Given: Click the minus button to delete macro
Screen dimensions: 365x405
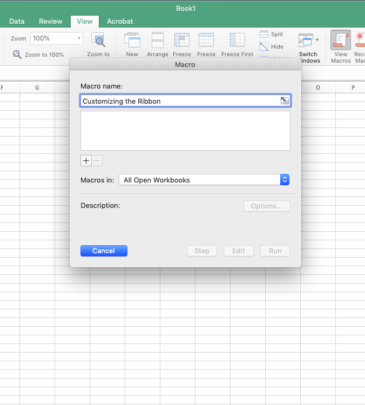Looking at the screenshot, I should pos(97,161).
